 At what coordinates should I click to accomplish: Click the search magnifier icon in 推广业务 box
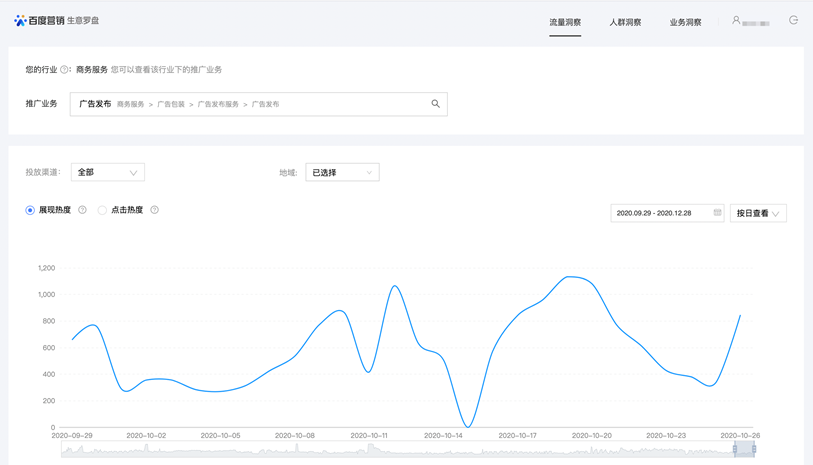[x=435, y=104]
